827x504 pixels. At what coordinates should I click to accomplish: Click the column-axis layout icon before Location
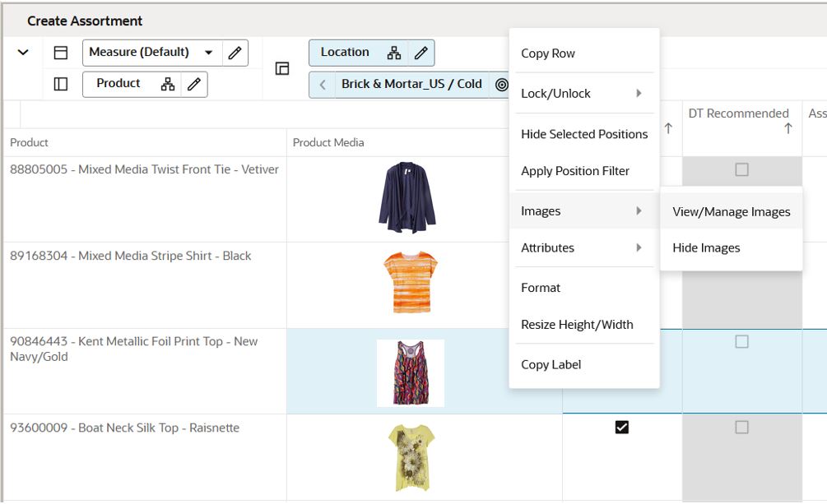(x=282, y=68)
